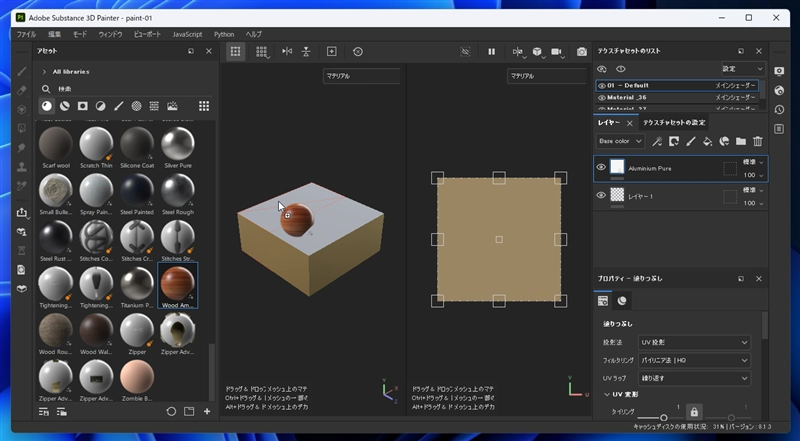Click the reset transform icon in viewport toolbar
This screenshot has height=441, width=800.
point(358,52)
